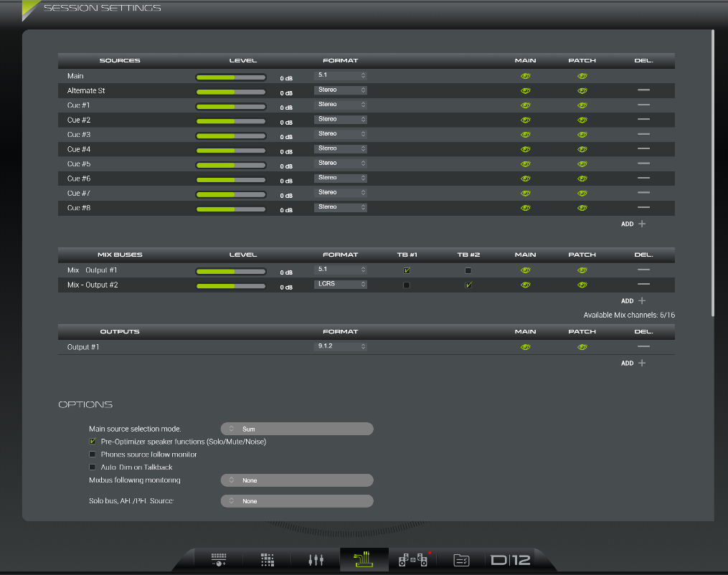
Task: Adjust the Cue #5 level slider
Action: point(231,165)
